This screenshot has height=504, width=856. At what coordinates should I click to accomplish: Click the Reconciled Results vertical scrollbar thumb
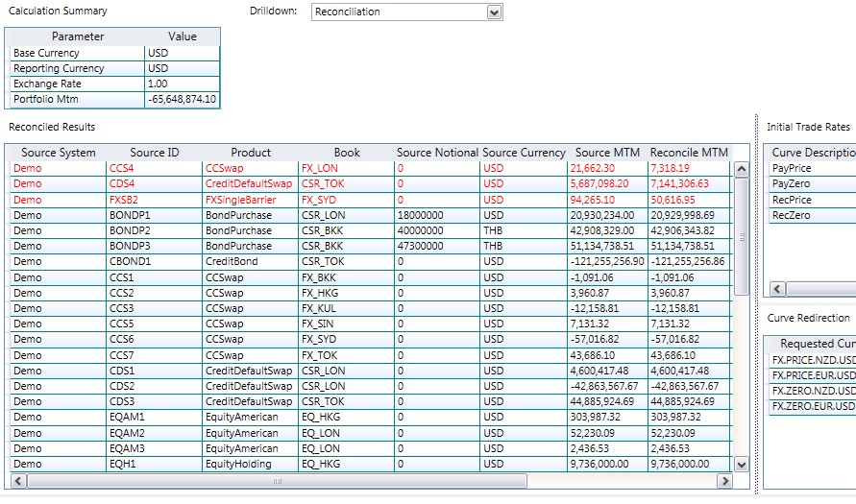pos(742,237)
